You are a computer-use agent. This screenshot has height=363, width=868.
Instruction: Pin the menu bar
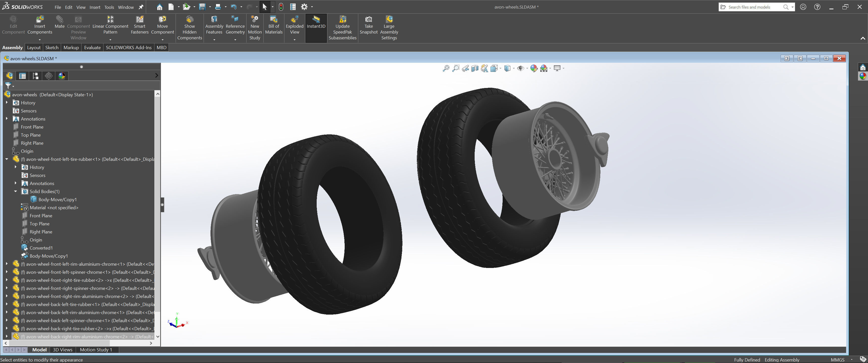141,7
